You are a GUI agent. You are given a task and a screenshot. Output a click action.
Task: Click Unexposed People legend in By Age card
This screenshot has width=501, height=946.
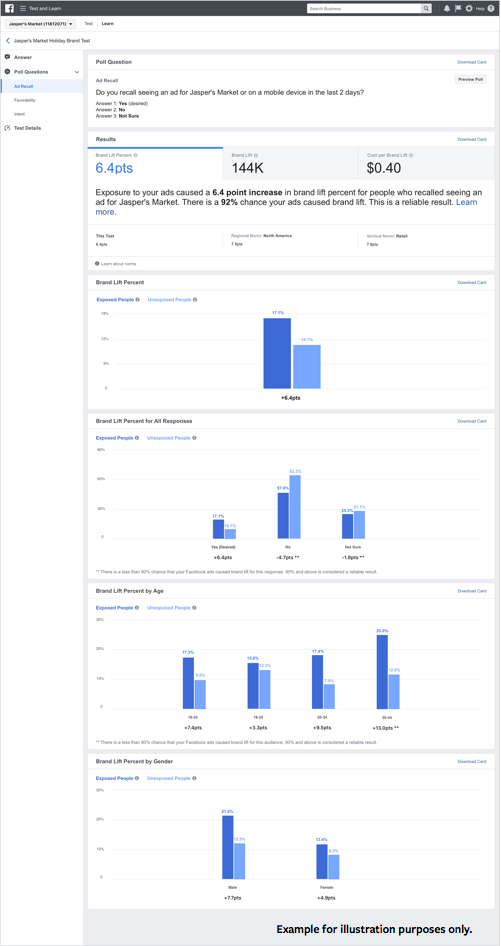click(169, 608)
